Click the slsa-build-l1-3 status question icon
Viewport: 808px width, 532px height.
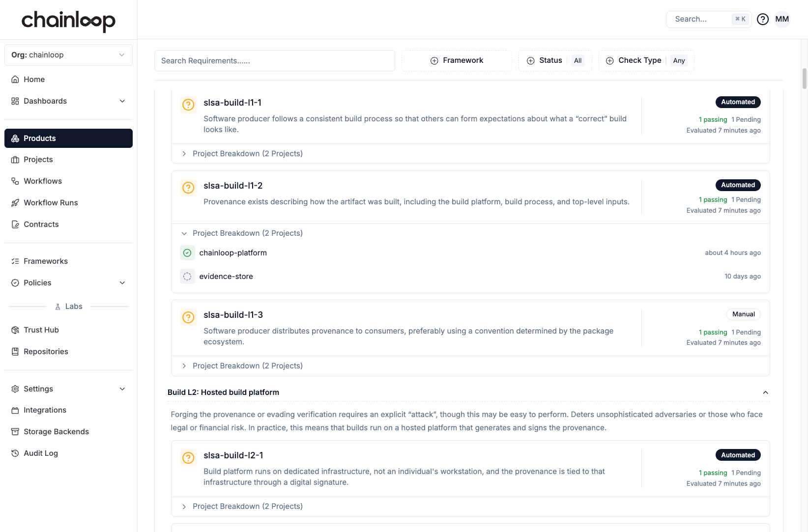(x=188, y=317)
